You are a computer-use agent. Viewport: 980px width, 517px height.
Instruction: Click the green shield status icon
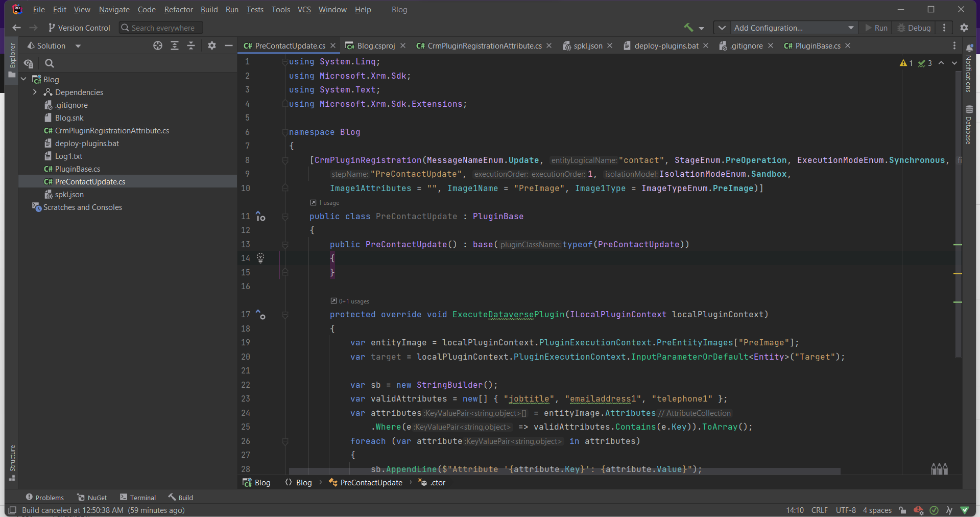coord(965,510)
